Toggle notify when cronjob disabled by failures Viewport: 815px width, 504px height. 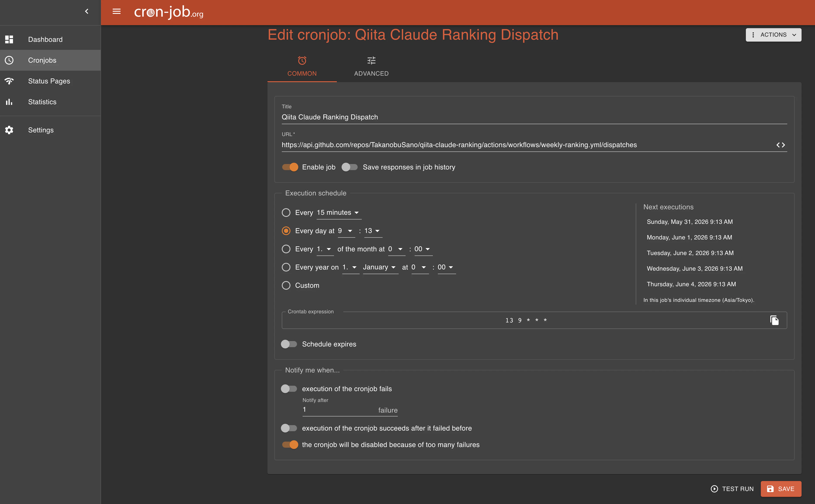pyautogui.click(x=290, y=445)
